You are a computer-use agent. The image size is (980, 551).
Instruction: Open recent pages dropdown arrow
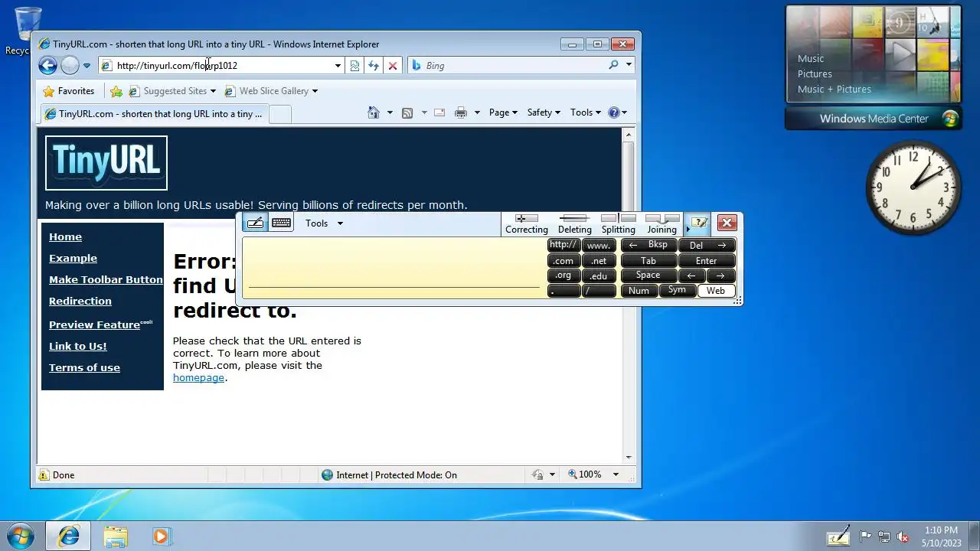87,66
